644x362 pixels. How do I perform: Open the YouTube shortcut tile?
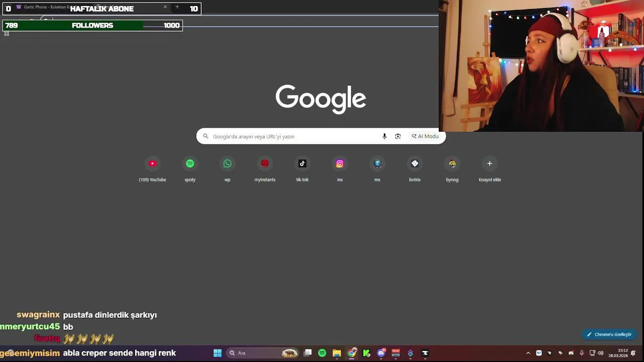tap(152, 169)
